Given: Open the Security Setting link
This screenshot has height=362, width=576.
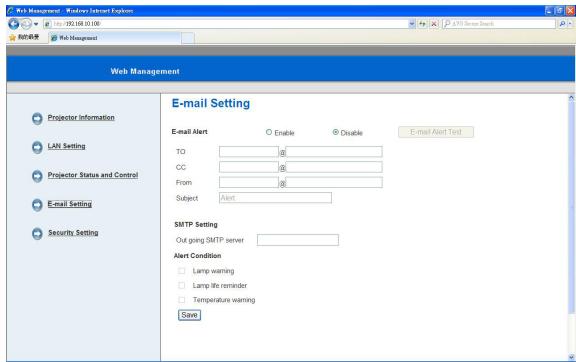Looking at the screenshot, I should click(73, 233).
